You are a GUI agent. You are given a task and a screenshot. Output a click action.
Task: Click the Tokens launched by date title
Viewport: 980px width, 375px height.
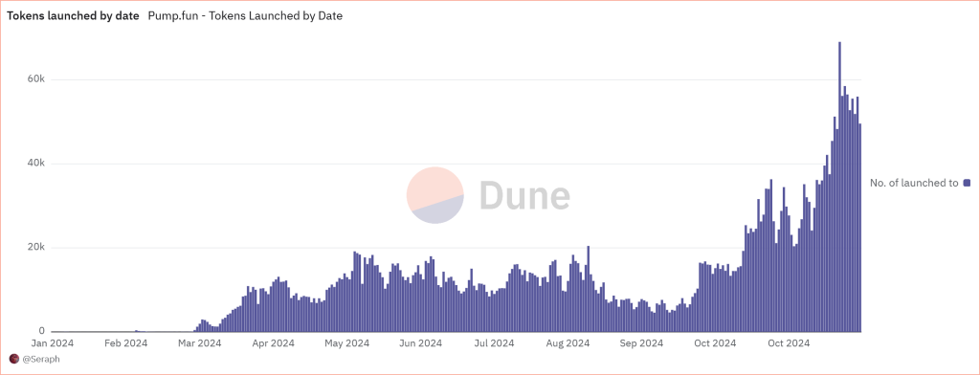point(73,16)
